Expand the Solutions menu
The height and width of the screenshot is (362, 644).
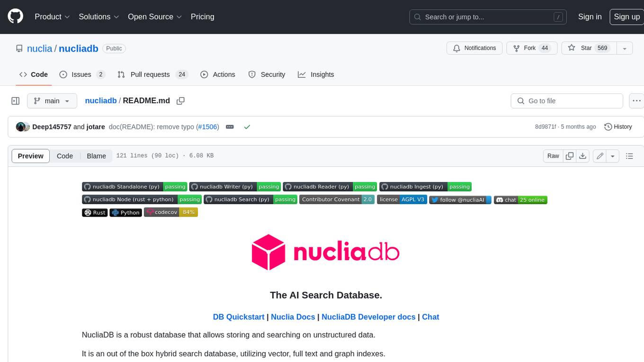click(x=99, y=17)
